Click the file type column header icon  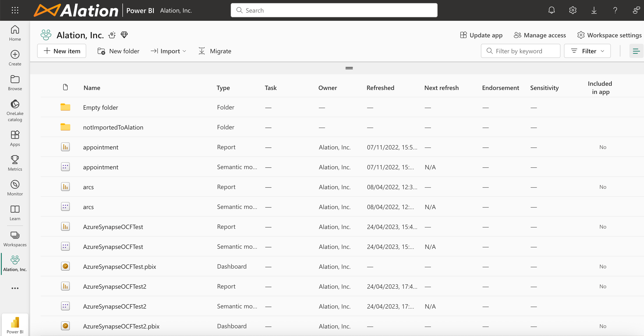[65, 87]
